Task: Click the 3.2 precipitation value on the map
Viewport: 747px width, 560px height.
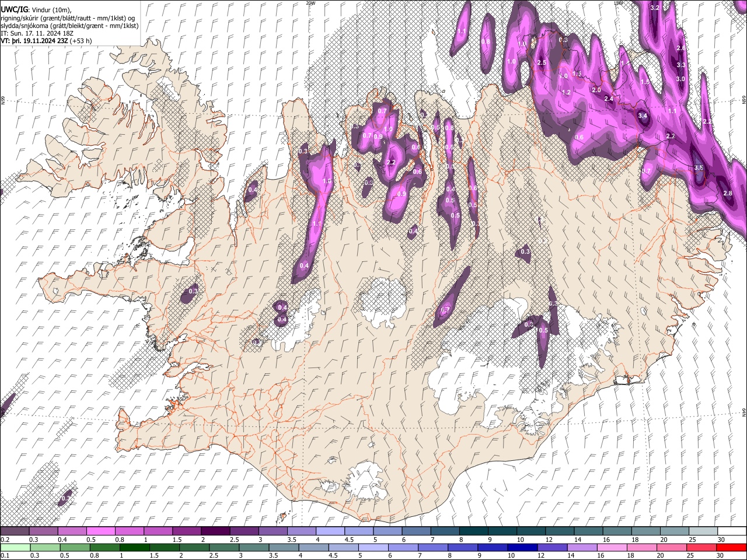Action: 655,8
